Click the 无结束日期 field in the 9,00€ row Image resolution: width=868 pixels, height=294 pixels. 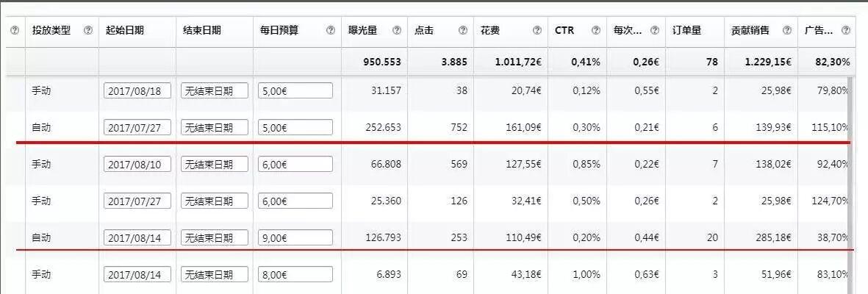point(215,237)
